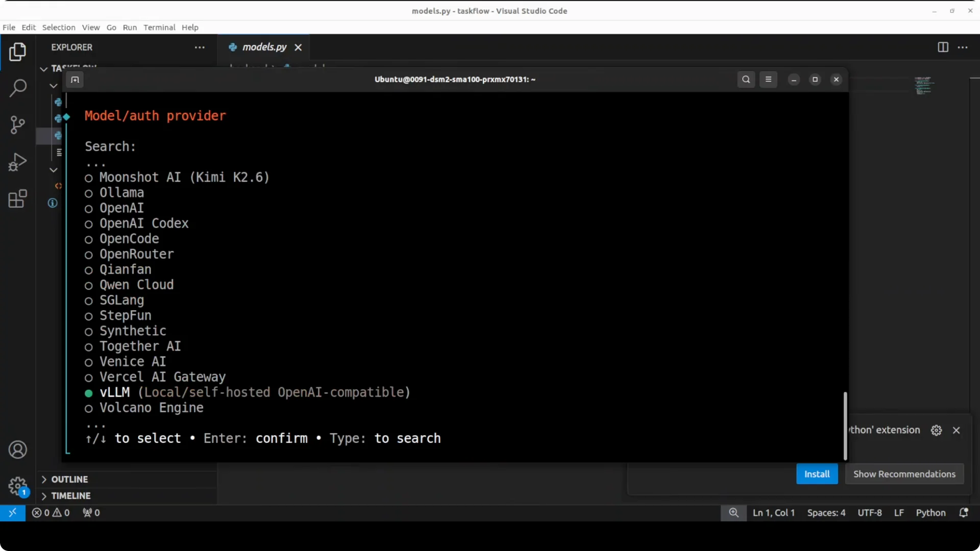The image size is (980, 551).
Task: Open the Selection menu
Action: coord(59,28)
